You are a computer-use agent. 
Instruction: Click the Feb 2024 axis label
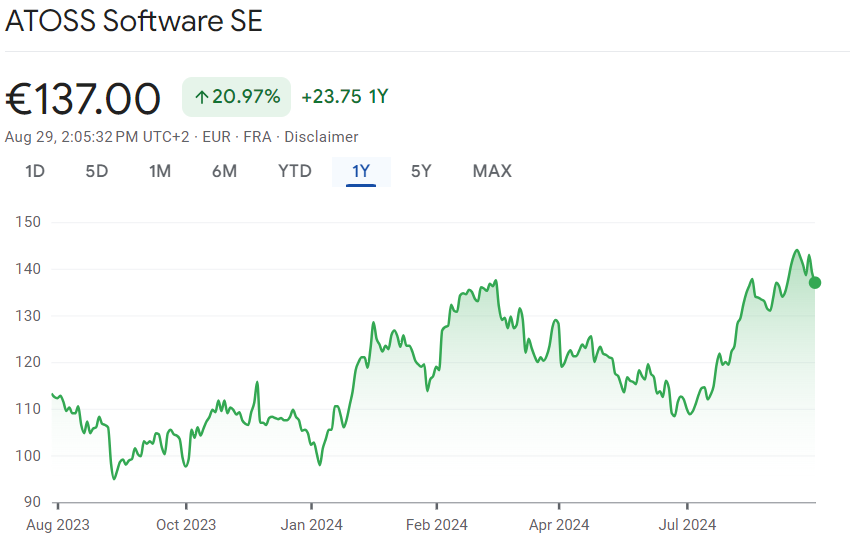436,525
